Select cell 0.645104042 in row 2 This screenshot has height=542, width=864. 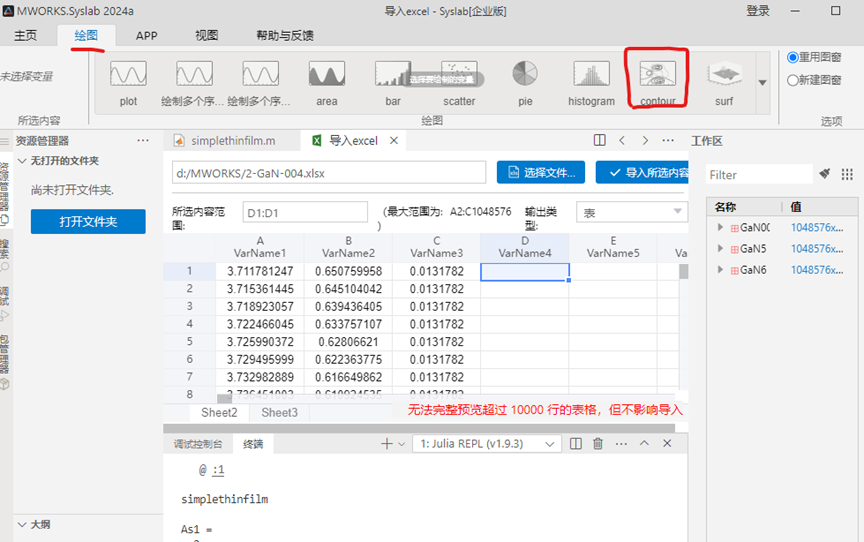coord(348,289)
